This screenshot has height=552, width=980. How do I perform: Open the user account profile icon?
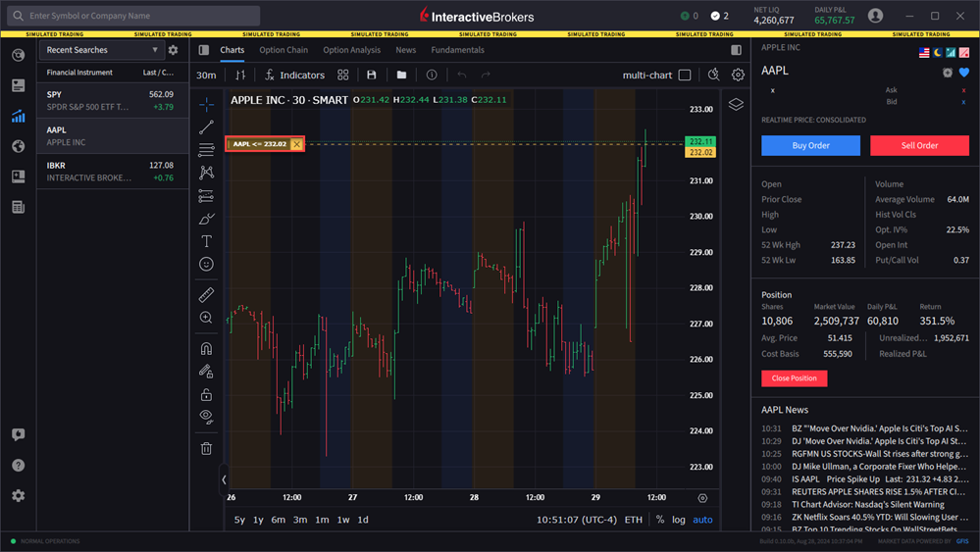click(875, 16)
